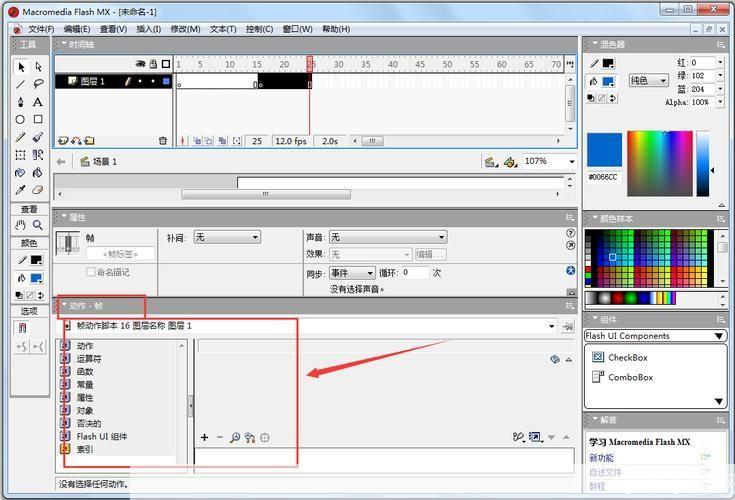This screenshot has height=500, width=735.
Task: Click the frame label input field
Action: click(x=120, y=254)
